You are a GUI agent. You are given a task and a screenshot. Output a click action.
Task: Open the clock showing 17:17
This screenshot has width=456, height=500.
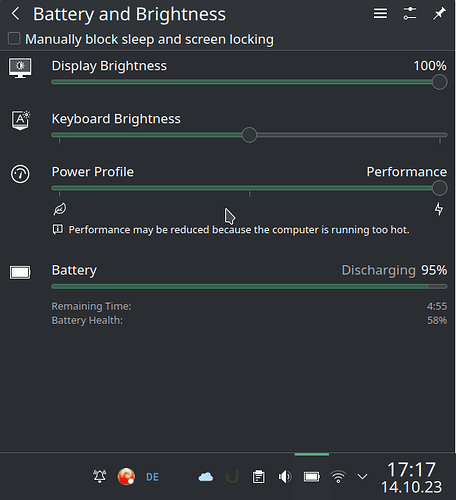[412, 477]
